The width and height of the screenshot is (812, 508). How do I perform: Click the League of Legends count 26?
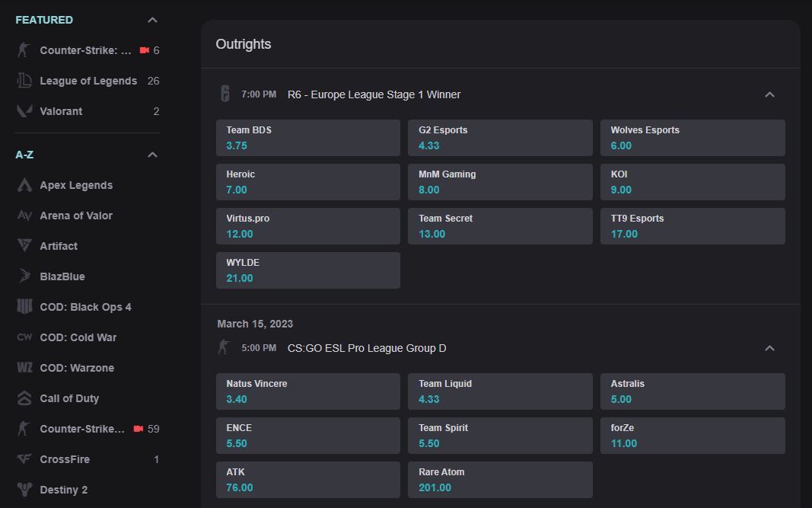153,81
